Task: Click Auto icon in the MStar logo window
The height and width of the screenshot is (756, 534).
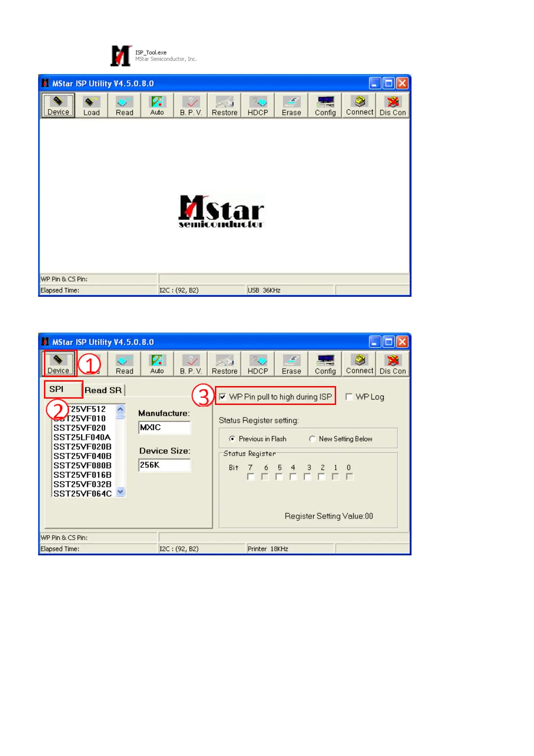Action: 157,105
